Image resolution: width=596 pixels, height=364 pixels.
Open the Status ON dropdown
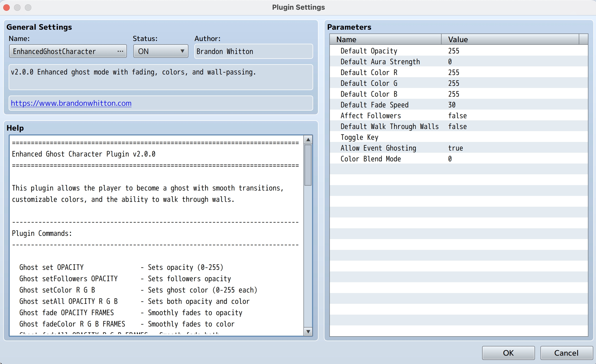pos(161,51)
